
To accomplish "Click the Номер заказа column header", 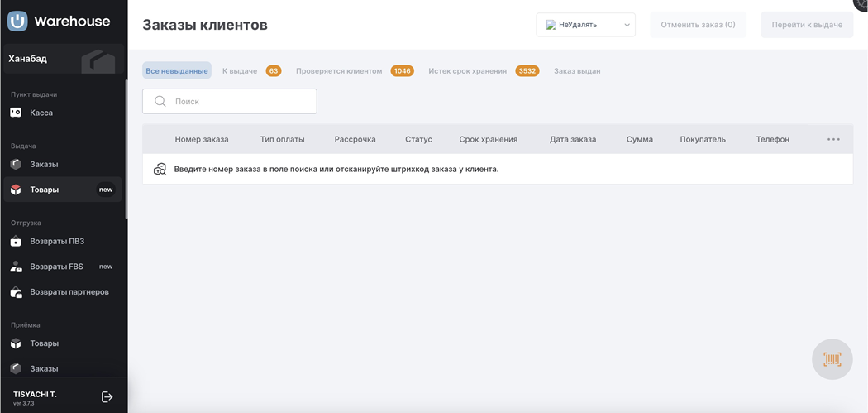I will tap(202, 139).
